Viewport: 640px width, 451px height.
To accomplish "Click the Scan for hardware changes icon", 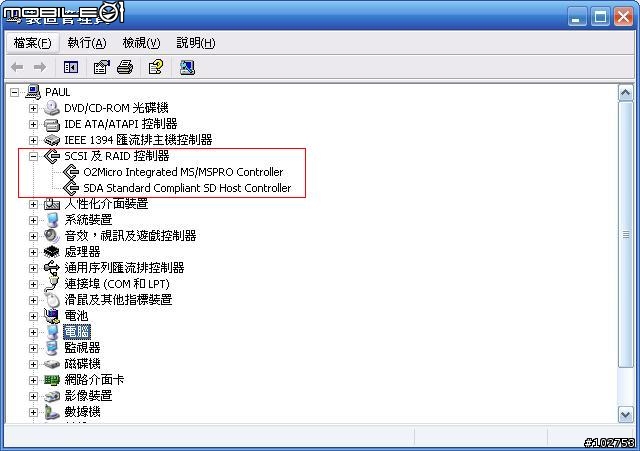I will (187, 67).
